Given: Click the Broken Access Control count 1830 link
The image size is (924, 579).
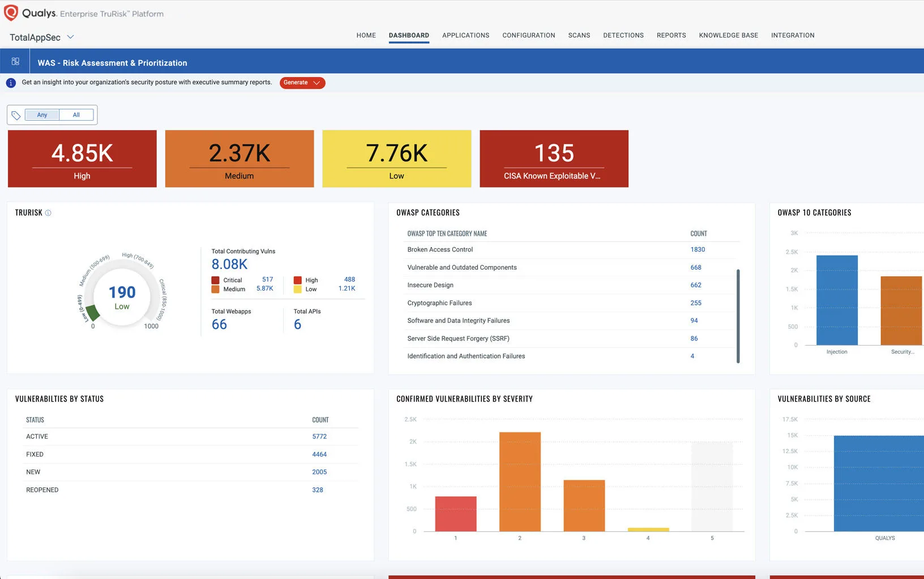Looking at the screenshot, I should click(x=698, y=249).
